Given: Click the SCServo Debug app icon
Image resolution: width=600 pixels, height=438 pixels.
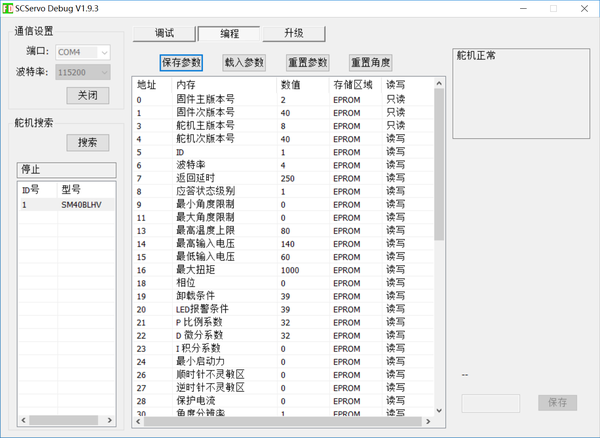Looking at the screenshot, I should click(x=7, y=8).
